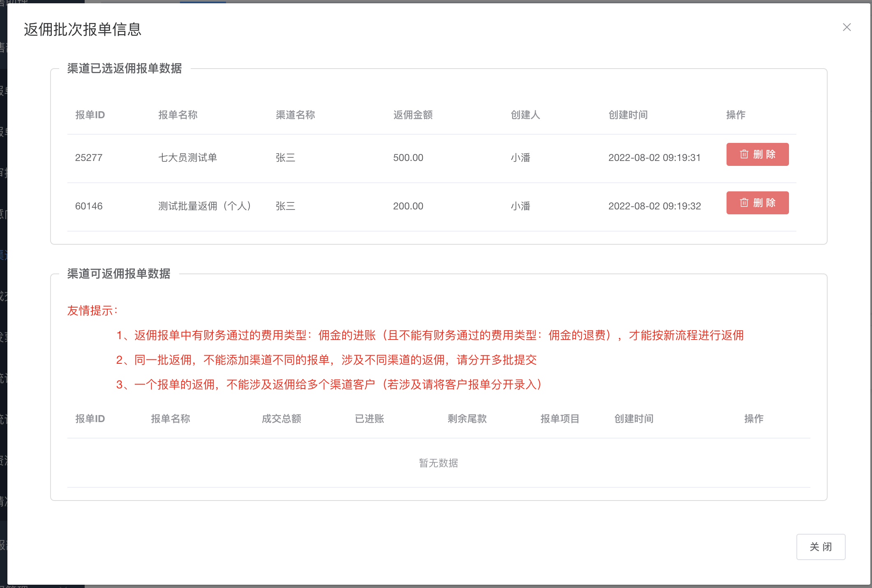Click the 报单项目 column header

point(559,419)
